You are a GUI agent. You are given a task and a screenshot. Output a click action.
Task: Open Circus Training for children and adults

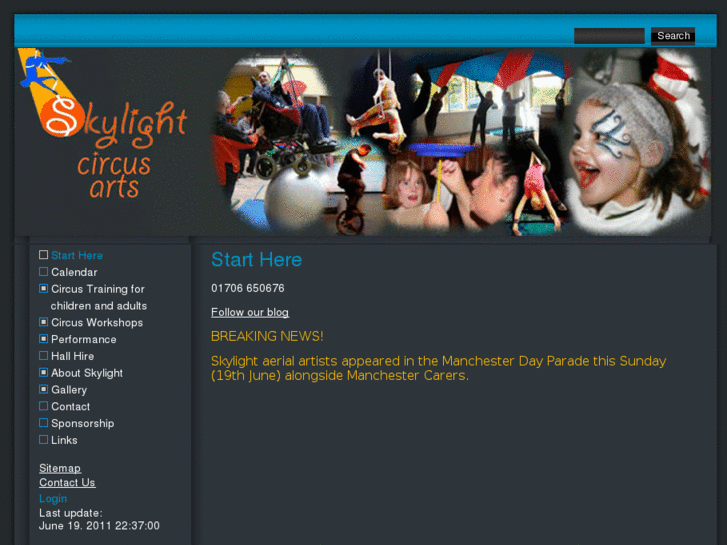coord(99,297)
